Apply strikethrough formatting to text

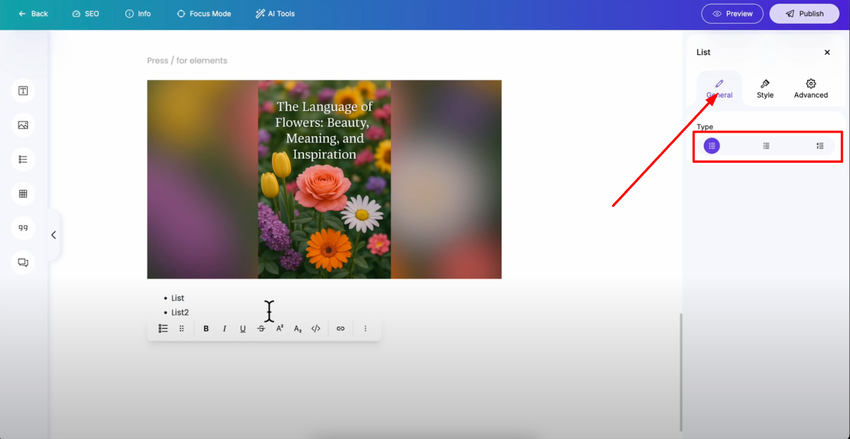coord(261,328)
